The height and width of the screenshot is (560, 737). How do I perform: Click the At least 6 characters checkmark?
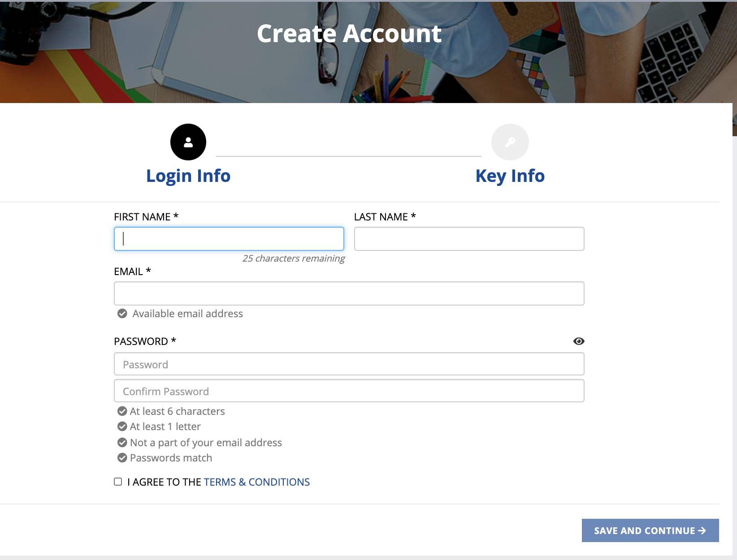point(122,411)
